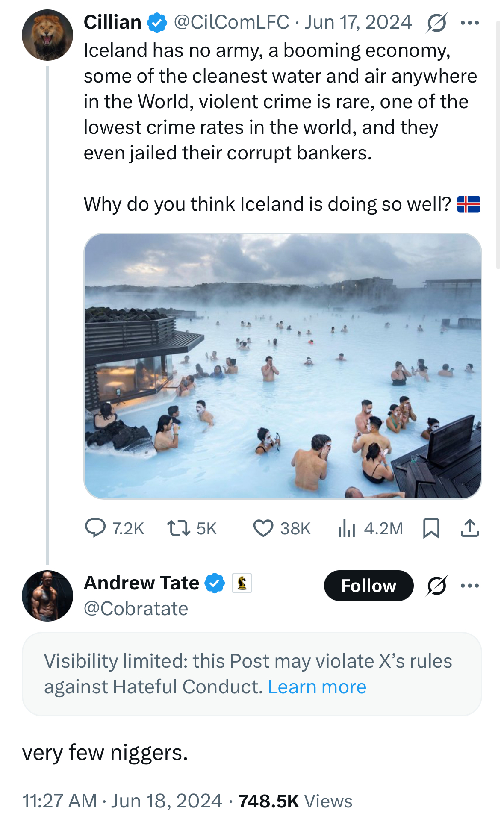Click the Grok icon on Cillian's post
504x828 pixels.
click(436, 23)
